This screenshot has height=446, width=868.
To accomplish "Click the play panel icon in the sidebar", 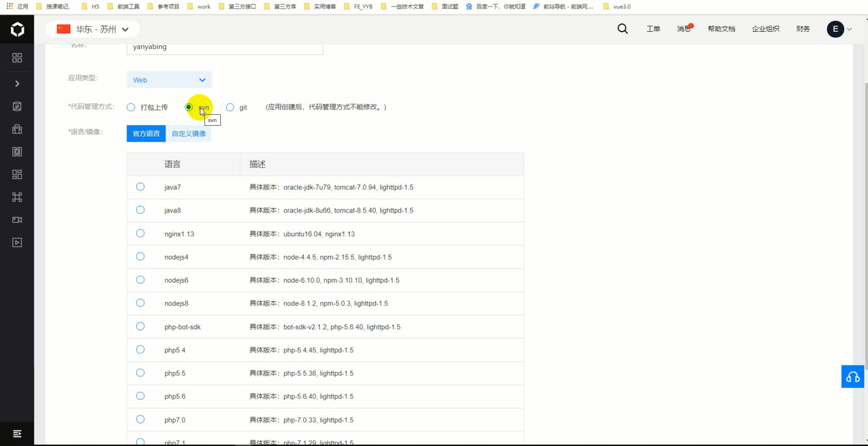I will point(17,242).
